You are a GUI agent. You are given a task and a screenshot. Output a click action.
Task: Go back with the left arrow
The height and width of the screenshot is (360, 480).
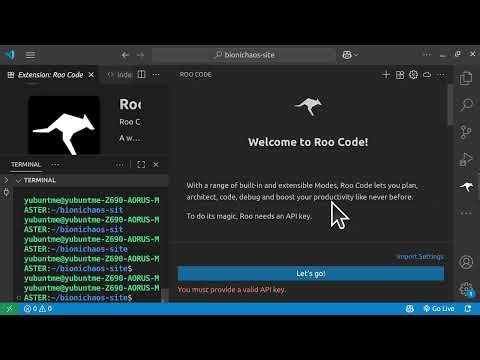coord(125,55)
